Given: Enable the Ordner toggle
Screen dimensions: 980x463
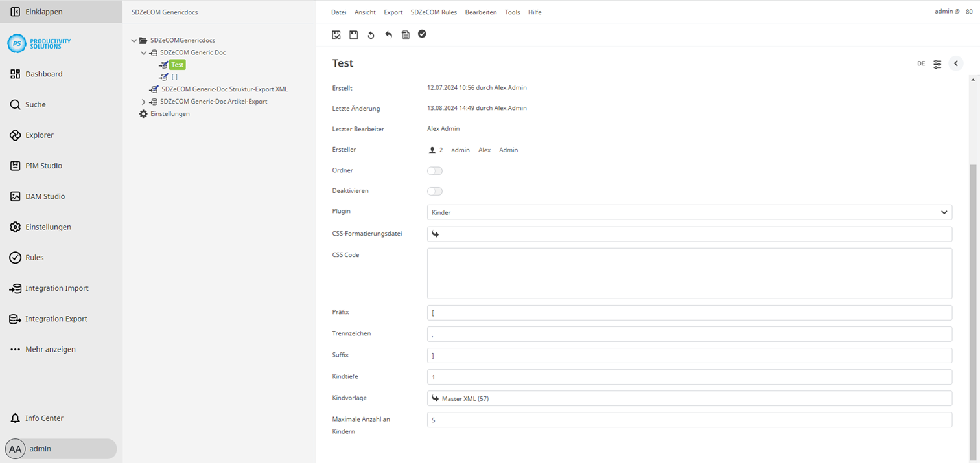Looking at the screenshot, I should [435, 170].
